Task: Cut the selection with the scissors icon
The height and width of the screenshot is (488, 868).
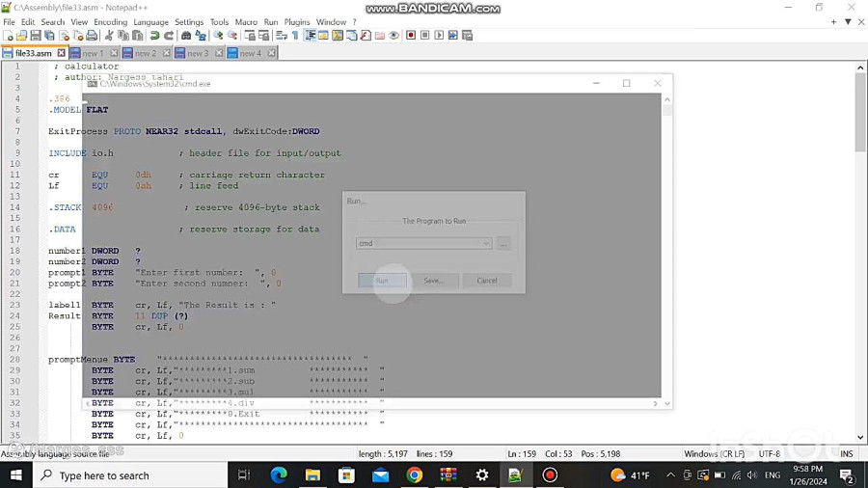Action: click(109, 36)
